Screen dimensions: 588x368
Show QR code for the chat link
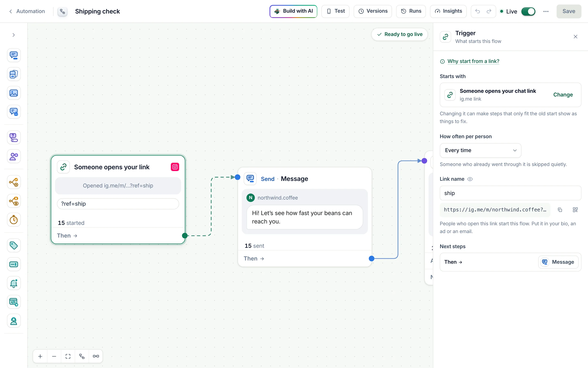click(575, 210)
